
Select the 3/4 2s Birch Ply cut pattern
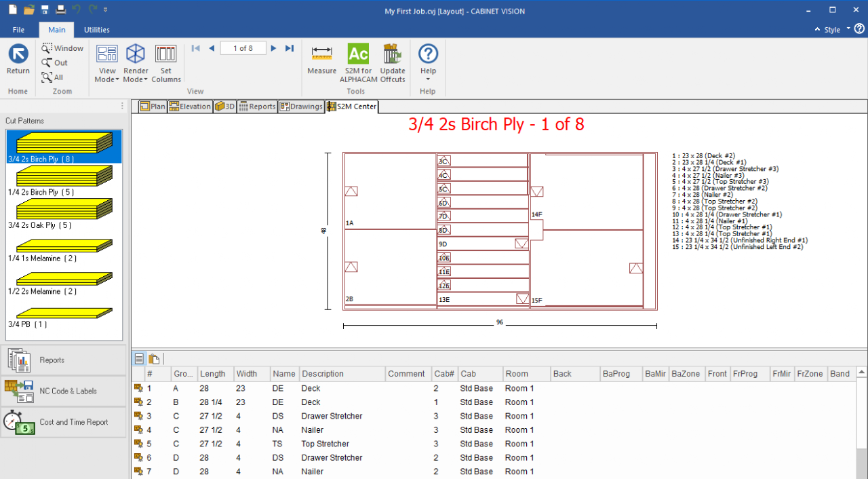pyautogui.click(x=64, y=147)
